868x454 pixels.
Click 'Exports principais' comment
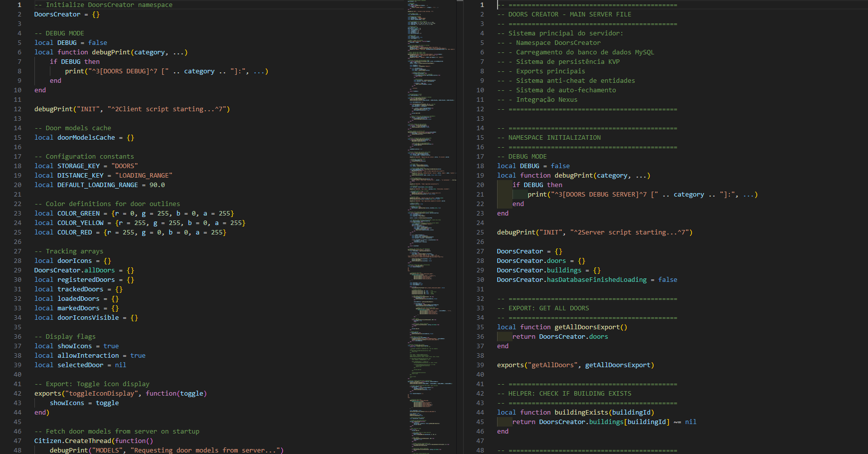(x=541, y=71)
